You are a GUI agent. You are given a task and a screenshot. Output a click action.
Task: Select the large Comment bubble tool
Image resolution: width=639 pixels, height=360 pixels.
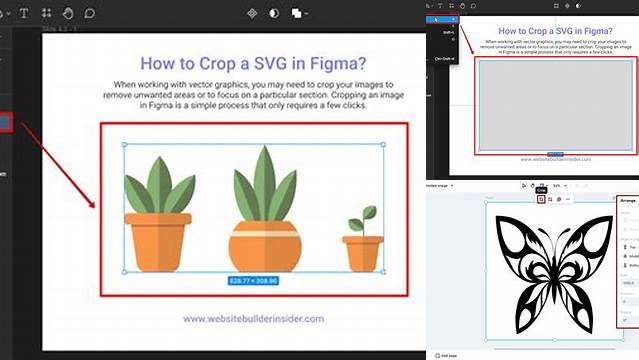(89, 13)
